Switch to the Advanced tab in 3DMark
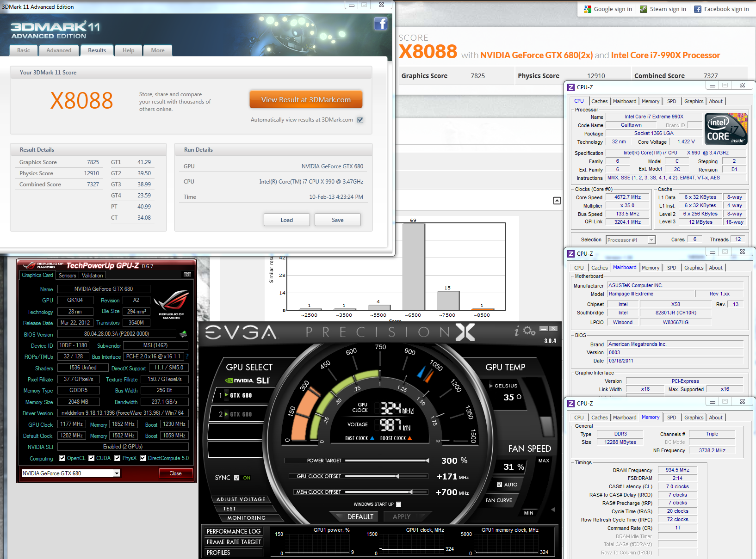This screenshot has height=559, width=756. pyautogui.click(x=59, y=50)
